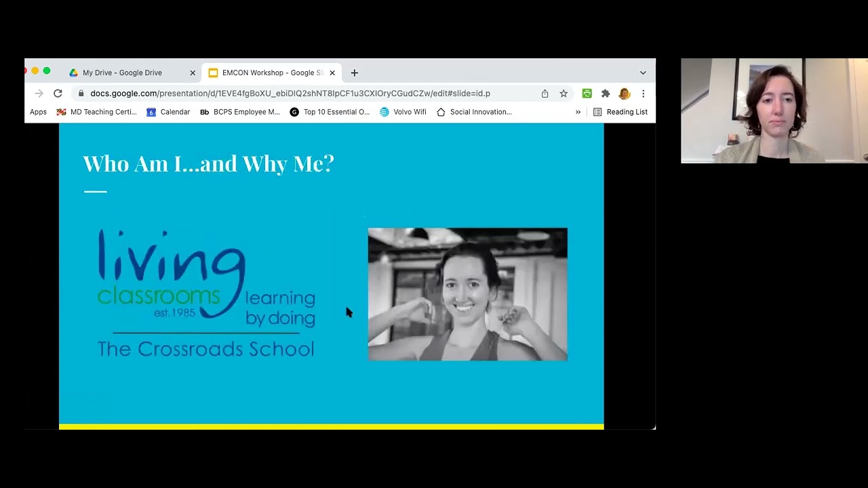Image resolution: width=868 pixels, height=488 pixels.
Task: Select the Living Classrooms logo image
Action: [206, 293]
